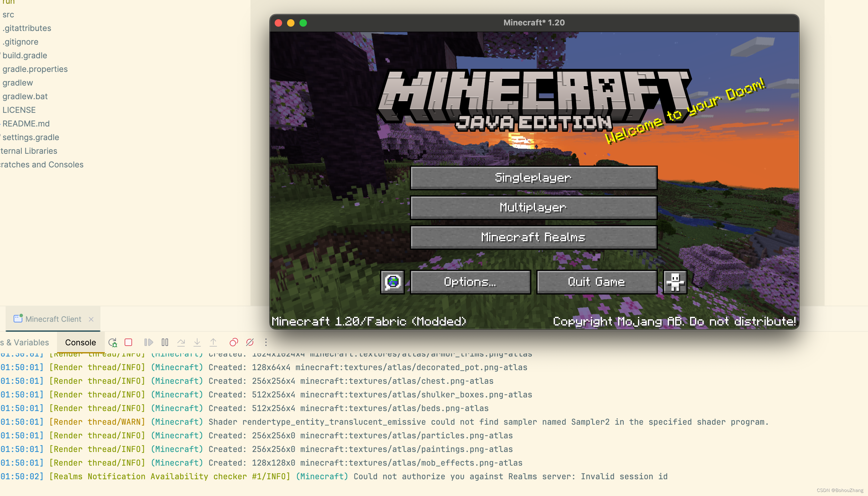Click the Render thread/WARN shader log line

tap(384, 422)
